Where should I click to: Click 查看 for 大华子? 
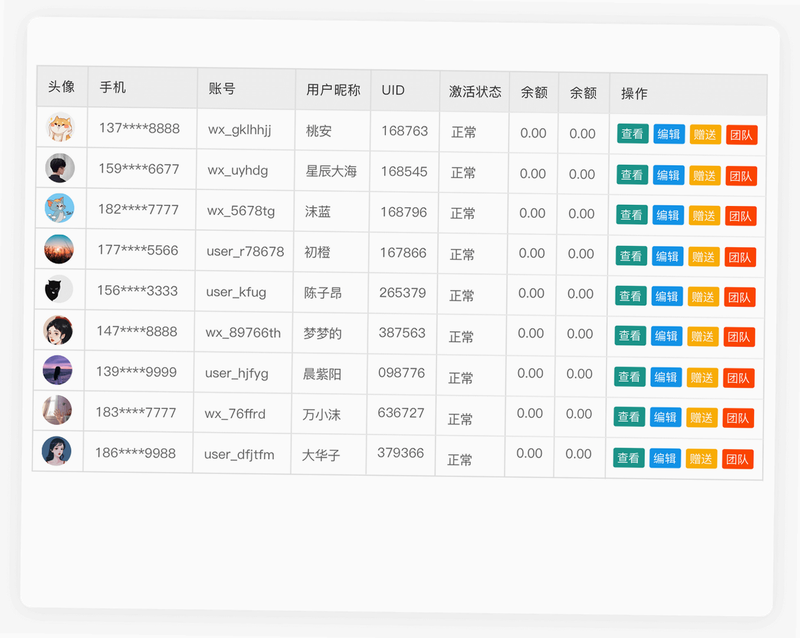(629, 458)
